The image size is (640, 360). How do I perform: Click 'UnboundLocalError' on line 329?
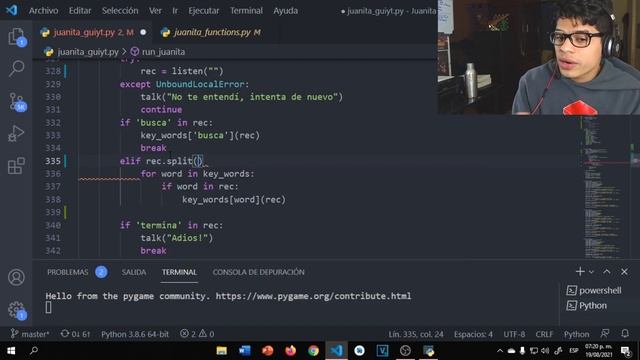click(200, 84)
